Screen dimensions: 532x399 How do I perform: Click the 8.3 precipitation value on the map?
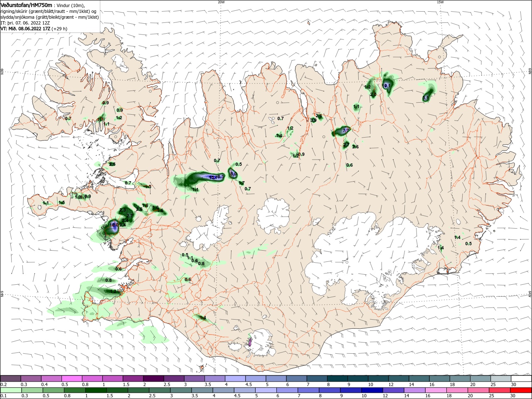pyautogui.click(x=221, y=177)
